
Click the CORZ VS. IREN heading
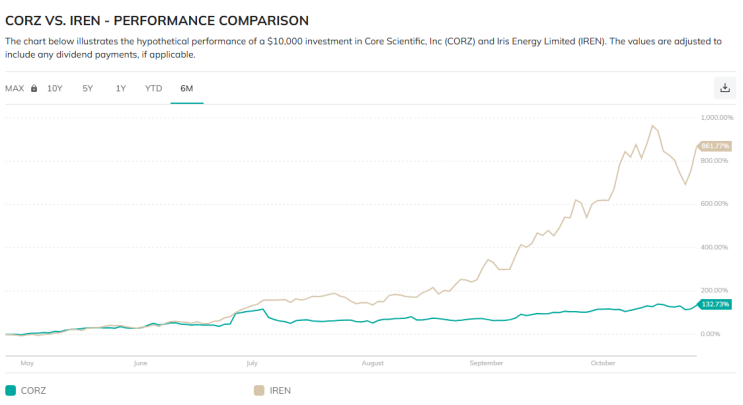[x=157, y=21]
